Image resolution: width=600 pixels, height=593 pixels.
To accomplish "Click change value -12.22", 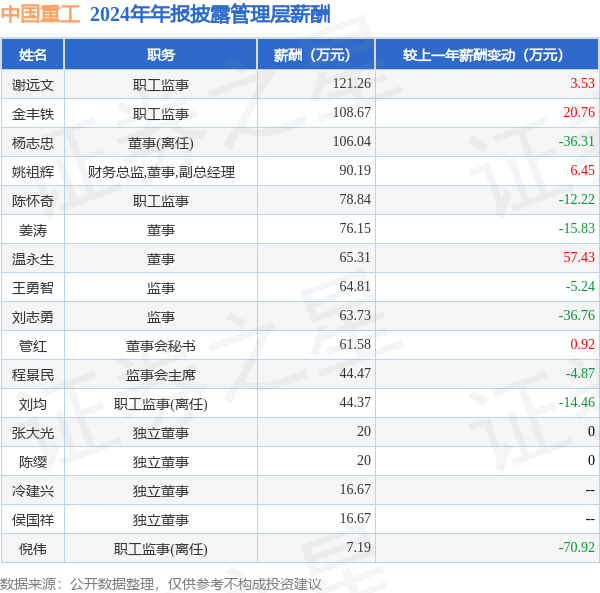I will pyautogui.click(x=577, y=199).
